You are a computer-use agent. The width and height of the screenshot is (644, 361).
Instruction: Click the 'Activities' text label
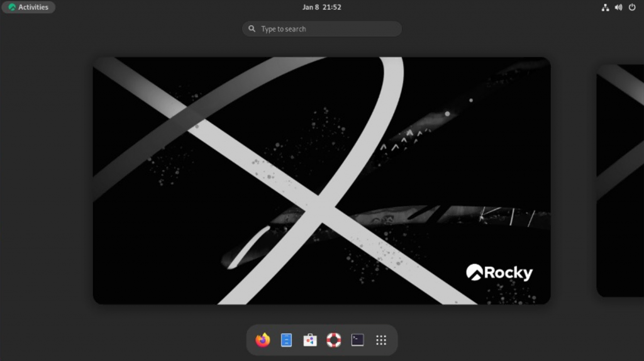[33, 8]
